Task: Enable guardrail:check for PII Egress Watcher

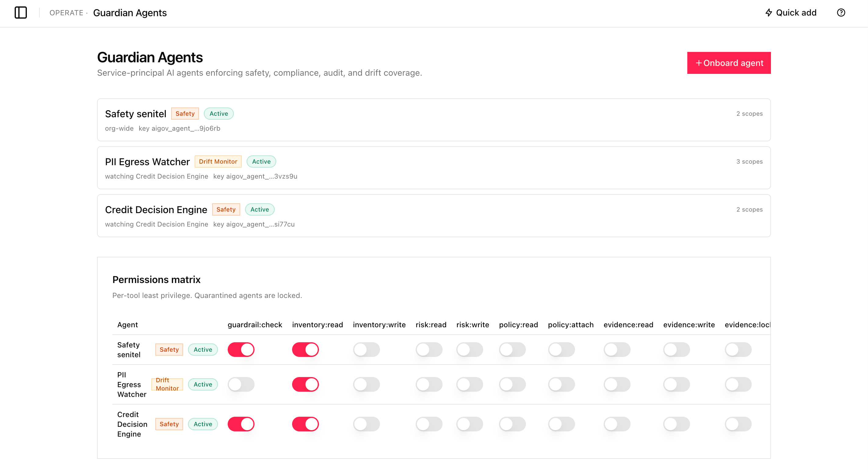Action: [241, 384]
